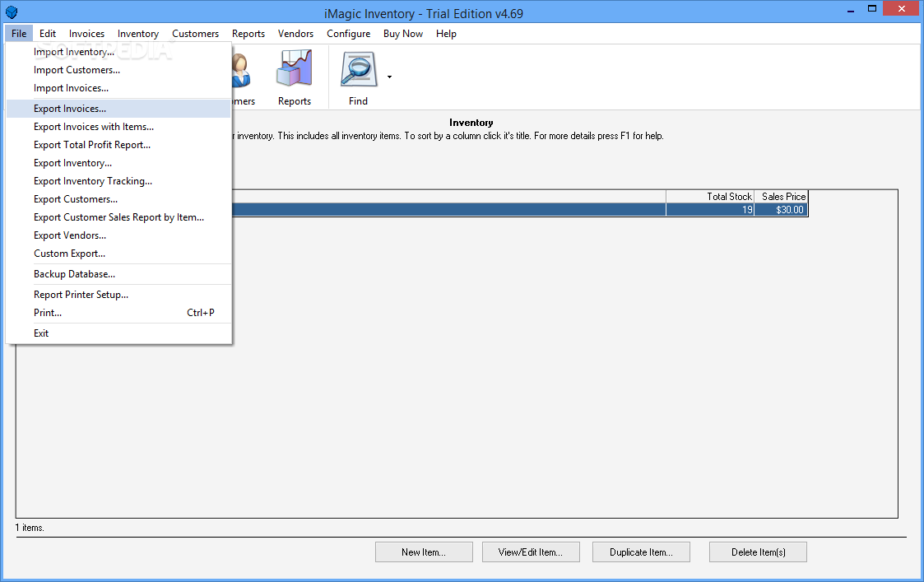Select the $30.00 sales price cell

point(781,210)
